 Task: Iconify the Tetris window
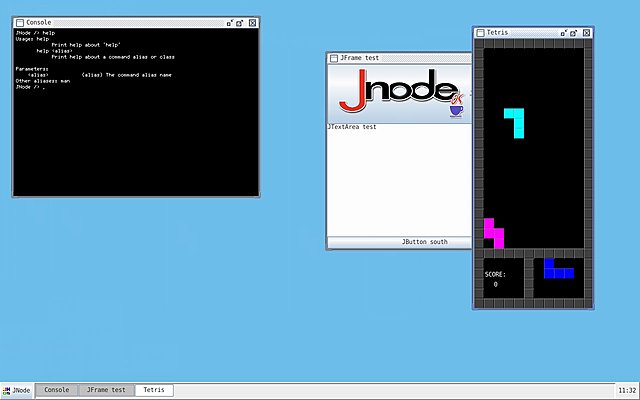click(x=564, y=33)
